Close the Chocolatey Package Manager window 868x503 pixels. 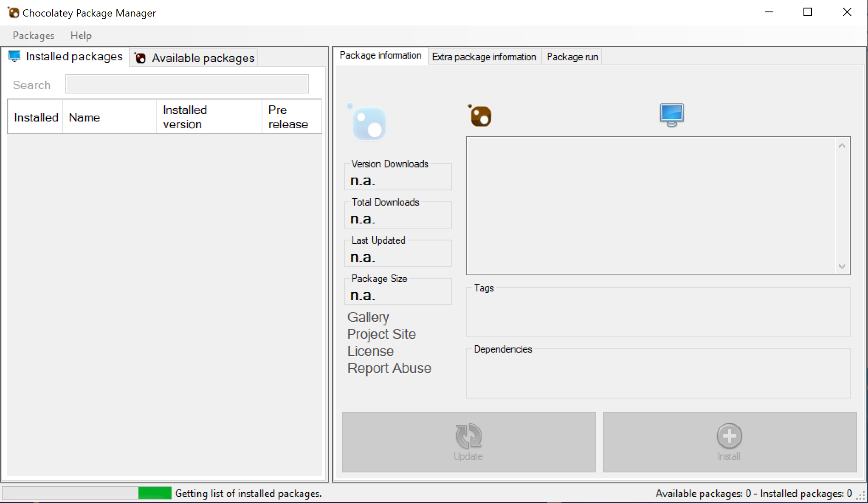[847, 12]
